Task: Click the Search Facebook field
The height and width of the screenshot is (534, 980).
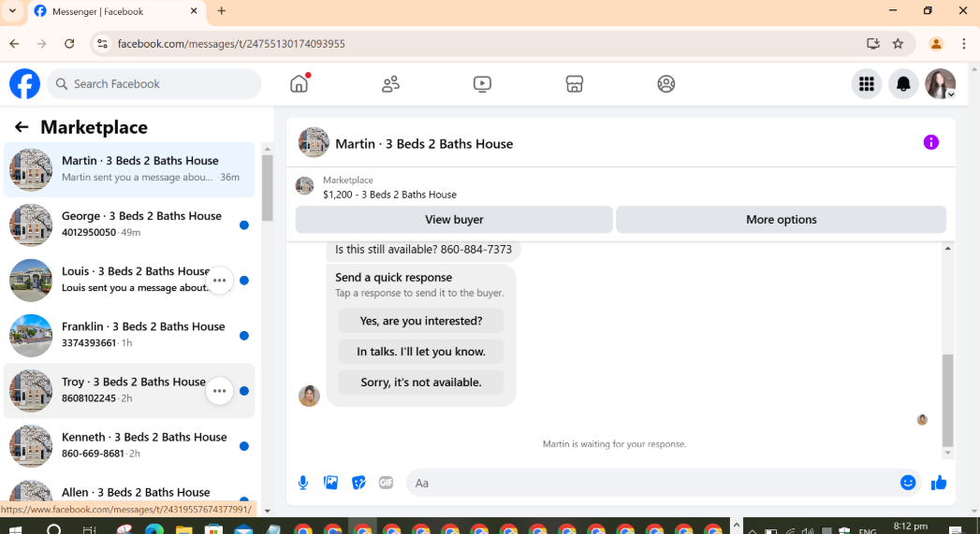Action: click(154, 83)
